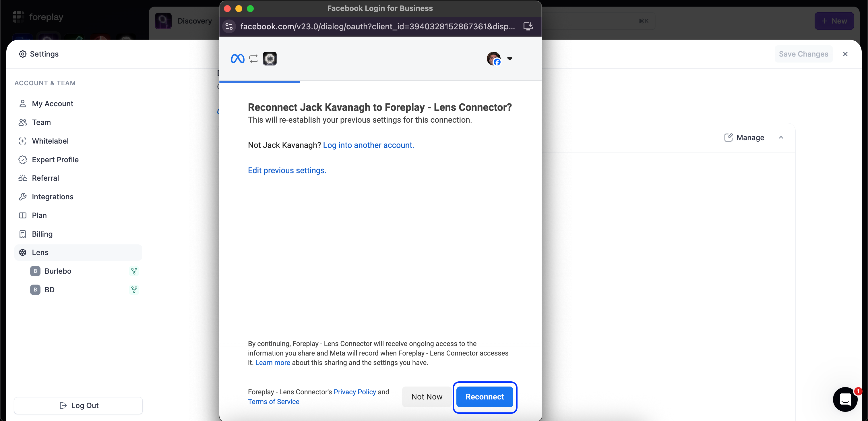Open the chat support widget
Viewport: 868px width, 421px height.
point(845,399)
